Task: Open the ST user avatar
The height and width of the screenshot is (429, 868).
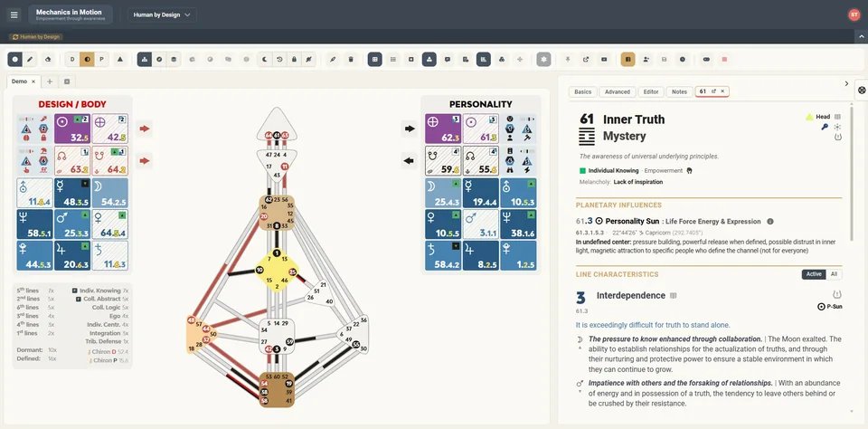Action: tap(854, 15)
